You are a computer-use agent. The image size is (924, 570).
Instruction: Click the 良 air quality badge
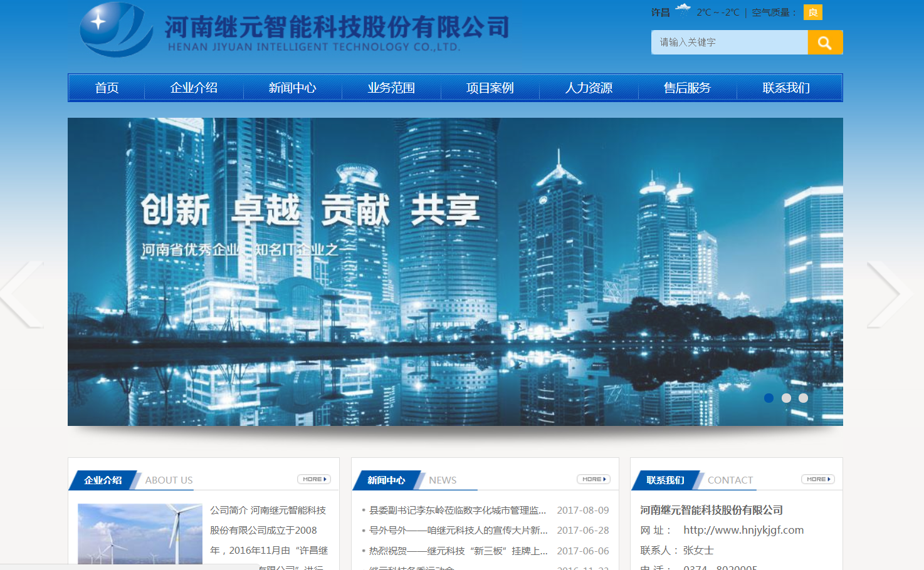pos(812,12)
